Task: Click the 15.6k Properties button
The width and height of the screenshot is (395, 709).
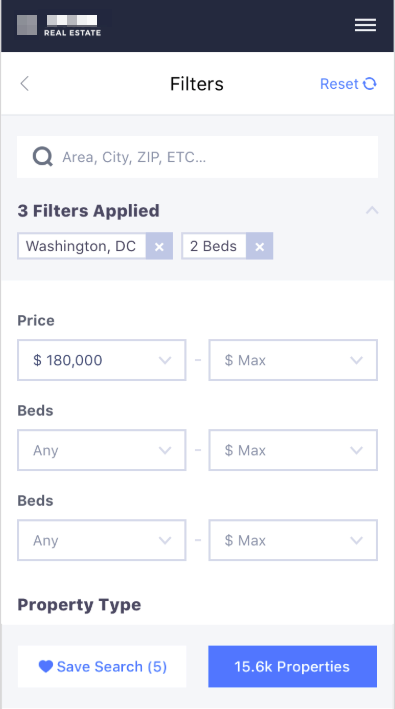Action: pos(292,666)
